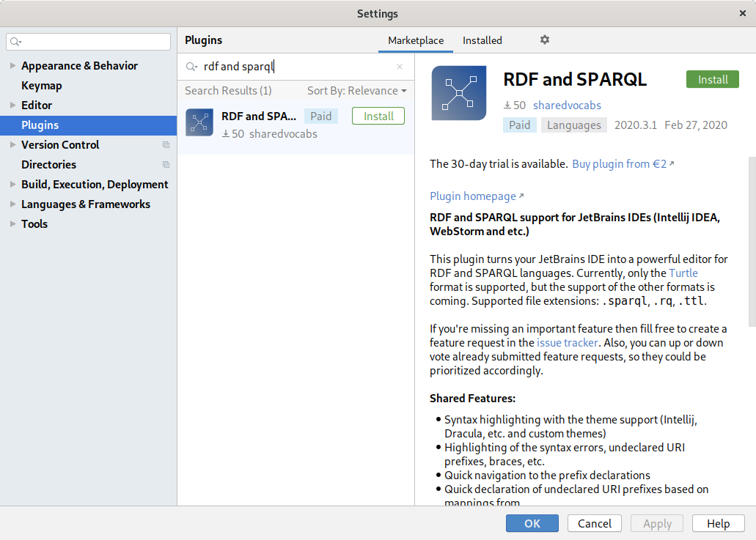
Task: Install plugin from the search results row
Action: coord(378,116)
